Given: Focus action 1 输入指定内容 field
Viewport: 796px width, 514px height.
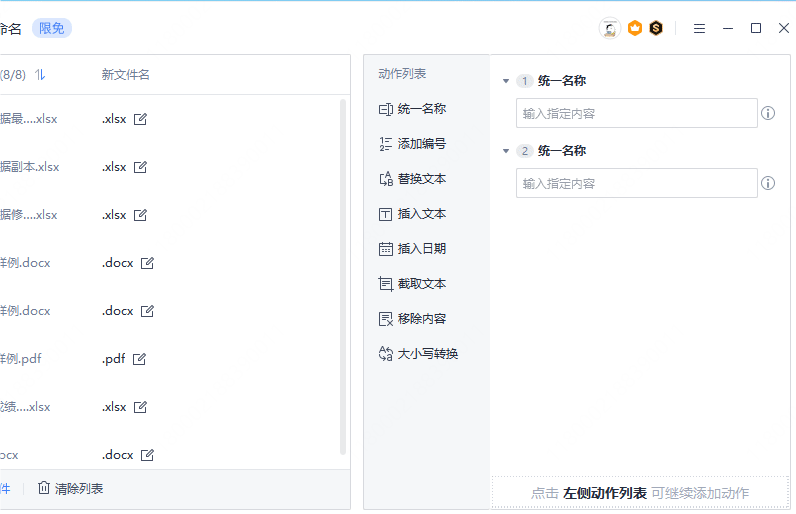Looking at the screenshot, I should [x=637, y=113].
